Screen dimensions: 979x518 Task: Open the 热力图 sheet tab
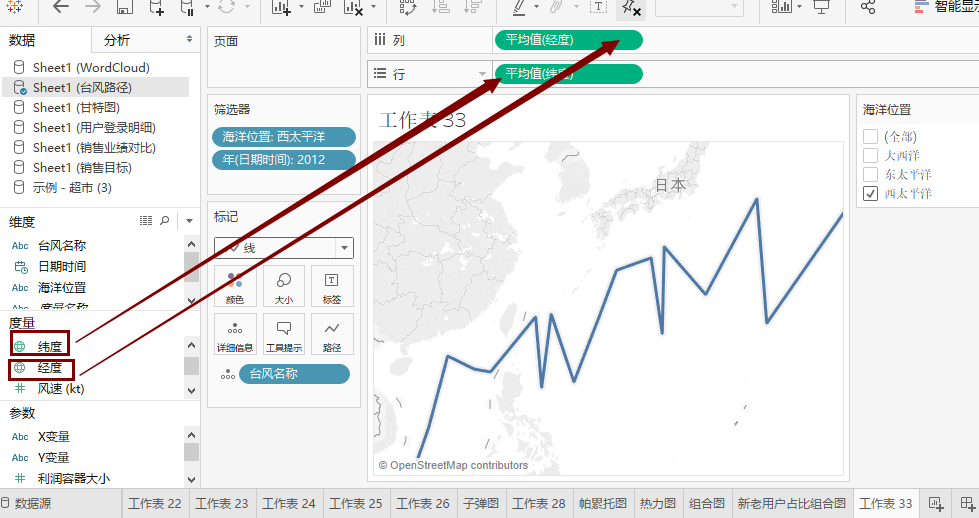click(x=658, y=504)
